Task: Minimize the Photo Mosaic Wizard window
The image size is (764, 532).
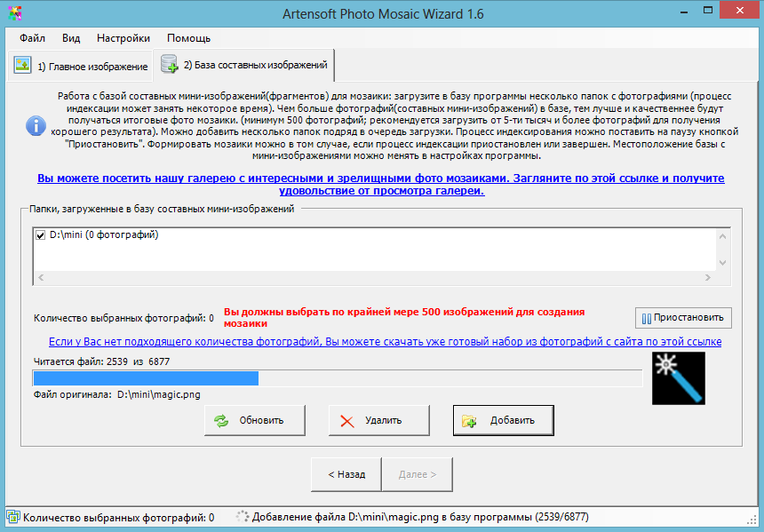Action: tap(684, 12)
